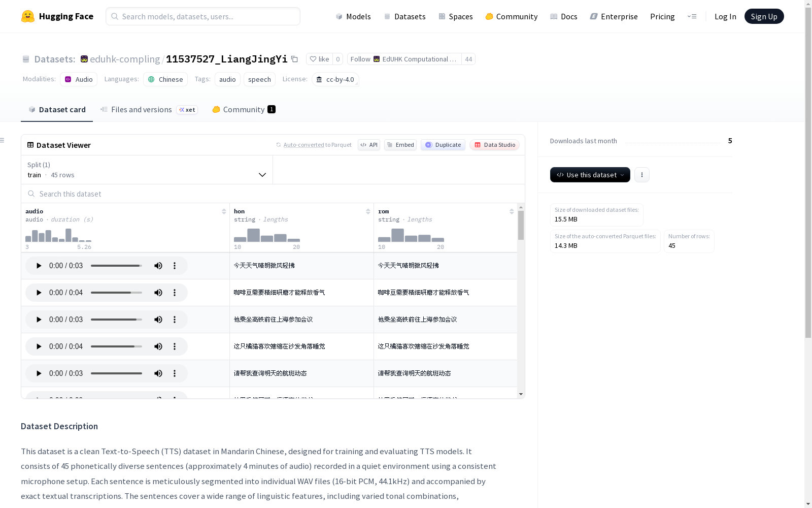The height and width of the screenshot is (508, 812).
Task: Open the cc-by-4.0 license tag
Action: coord(335,79)
